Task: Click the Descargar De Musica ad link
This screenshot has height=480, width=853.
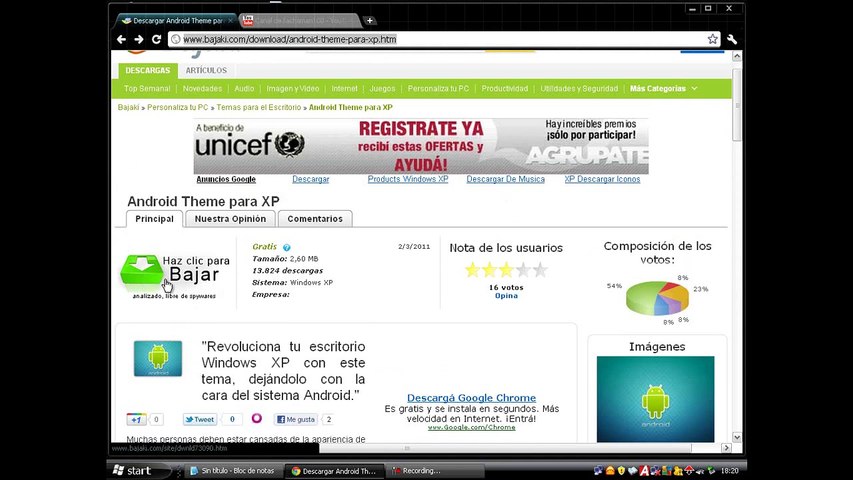Action: [x=505, y=179]
